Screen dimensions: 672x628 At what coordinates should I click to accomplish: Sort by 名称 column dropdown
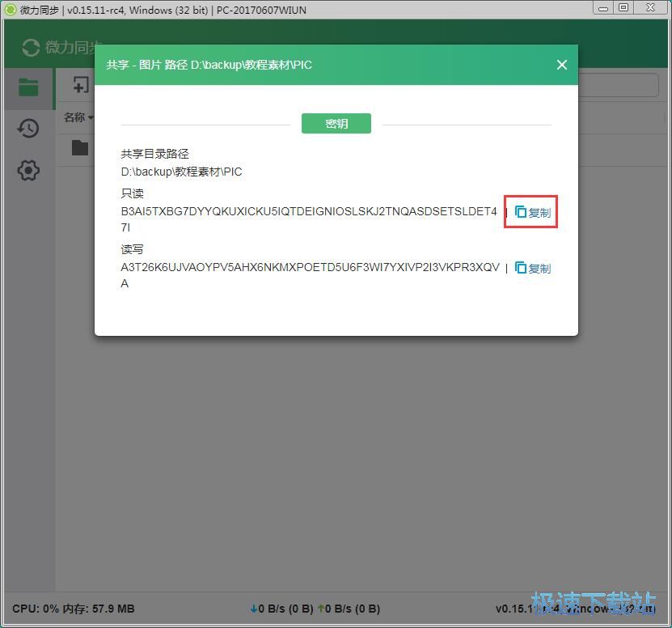coord(78,117)
